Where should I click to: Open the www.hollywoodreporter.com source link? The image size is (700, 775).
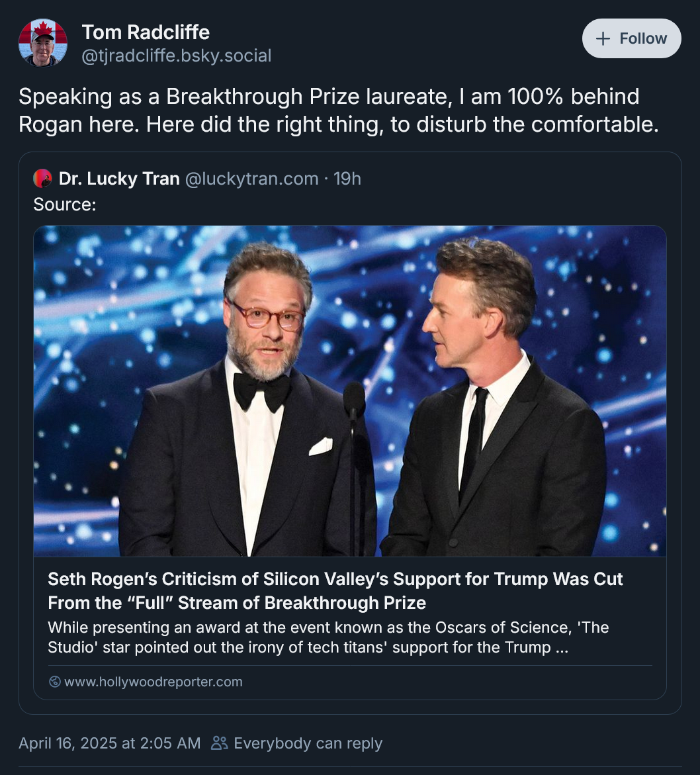153,682
